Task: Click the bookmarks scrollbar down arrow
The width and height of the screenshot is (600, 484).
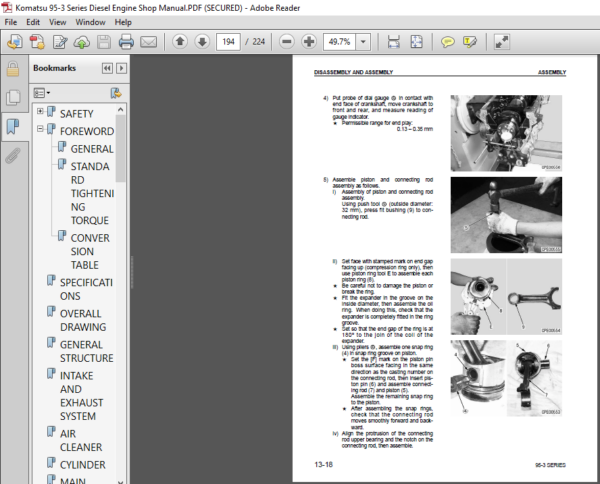Action: [x=121, y=481]
